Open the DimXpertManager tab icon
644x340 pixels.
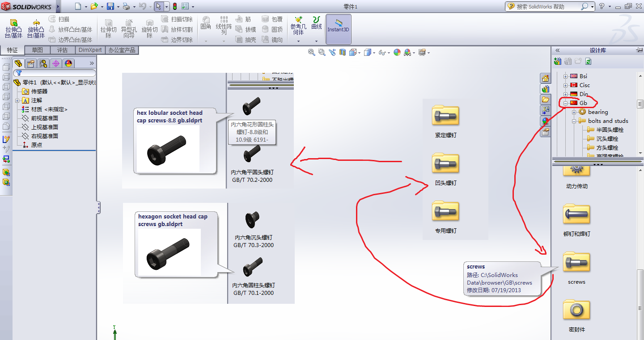point(56,63)
